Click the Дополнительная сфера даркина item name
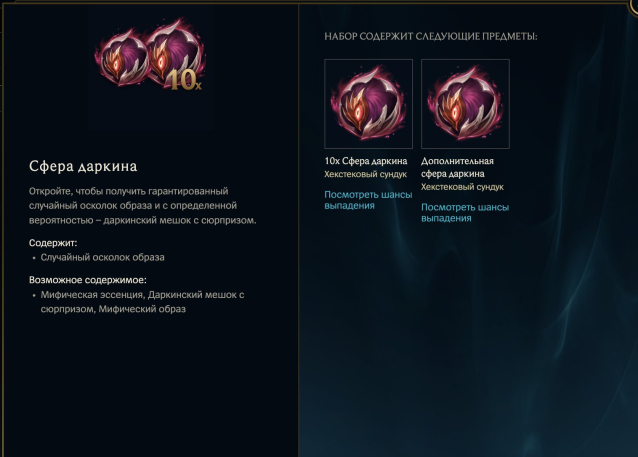 pos(457,167)
